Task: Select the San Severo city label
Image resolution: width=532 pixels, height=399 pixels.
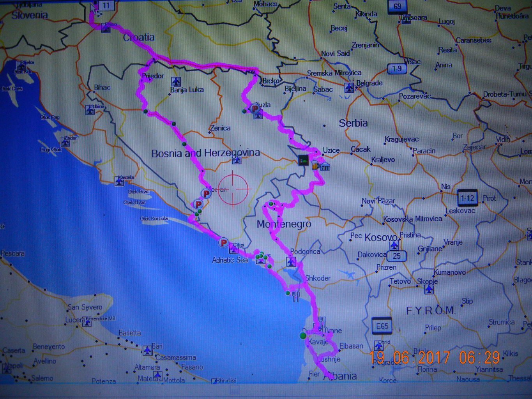Action: coord(85,307)
